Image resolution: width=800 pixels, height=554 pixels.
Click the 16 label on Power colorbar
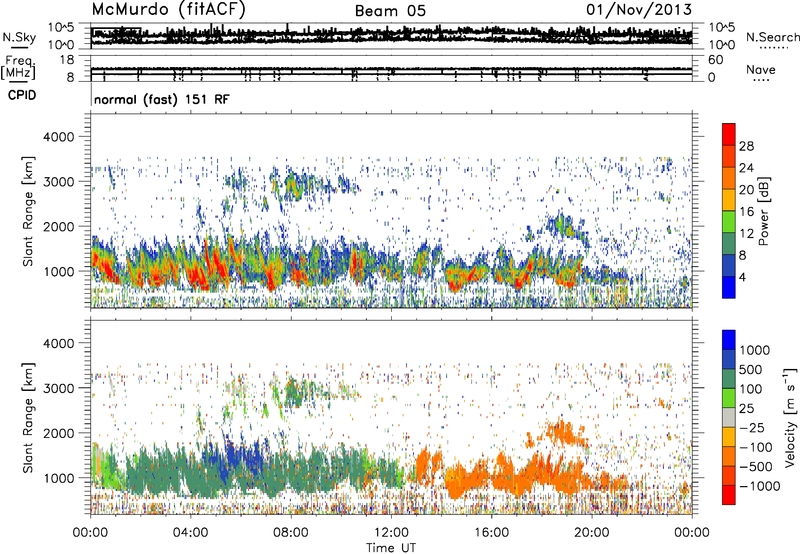(746, 212)
